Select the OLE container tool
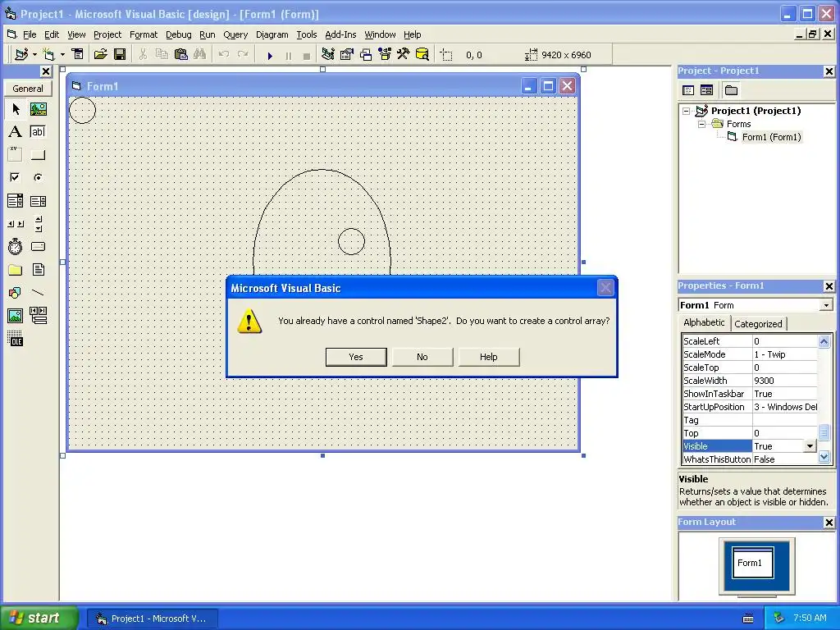Screen dimensions: 840x630 [16, 339]
